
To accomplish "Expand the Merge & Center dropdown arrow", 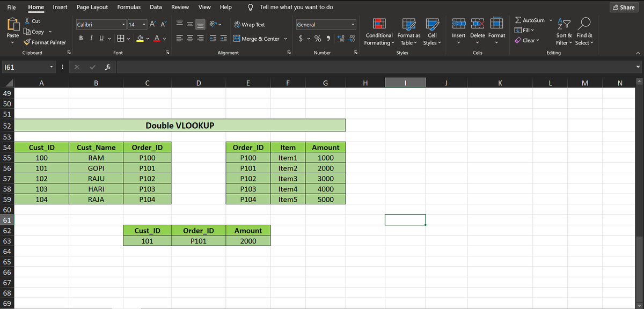I will (285, 39).
